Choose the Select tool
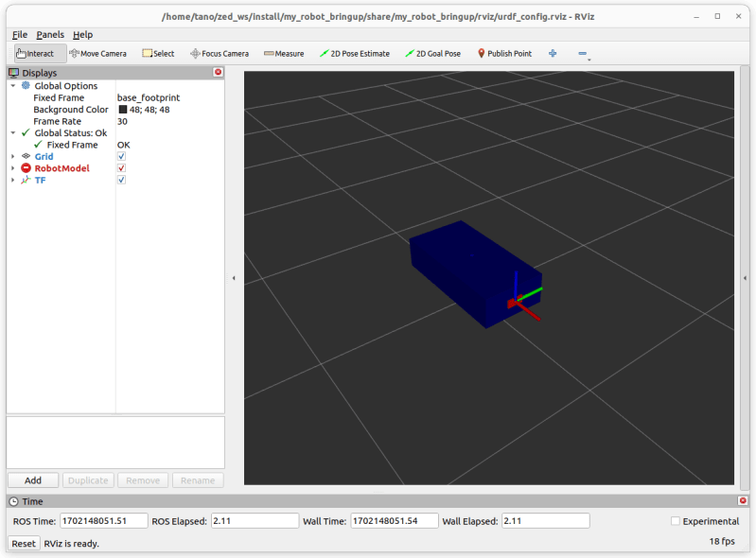 [158, 54]
